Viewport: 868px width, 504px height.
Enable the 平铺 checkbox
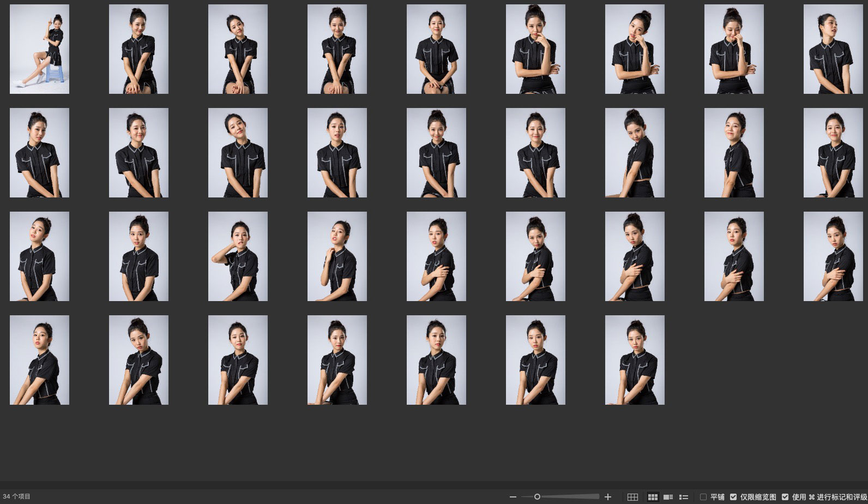click(703, 497)
